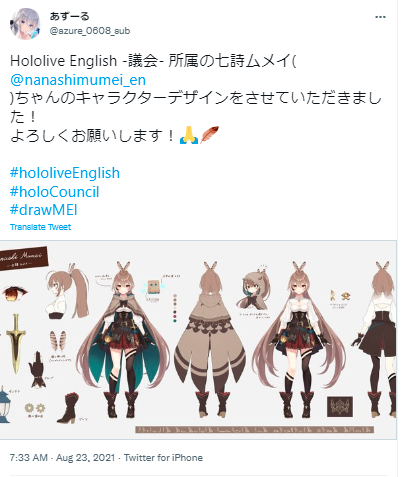The image size is (401, 477).
Task: Click the red eye close-up illustration
Action: pyautogui.click(x=13, y=294)
